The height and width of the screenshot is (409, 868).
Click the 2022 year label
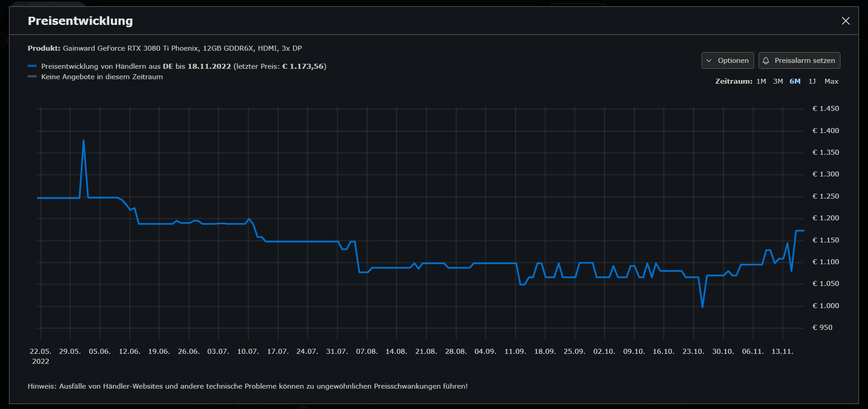[x=41, y=361]
